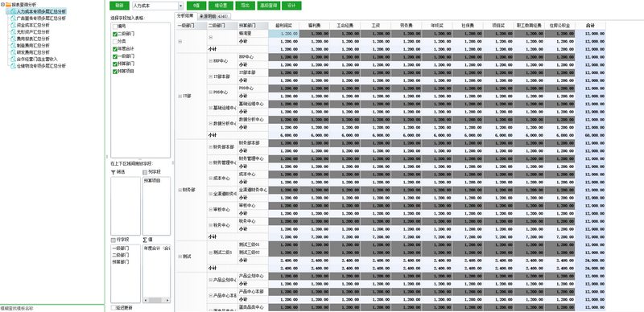Click the green 刷新 button
644x312 pixels.
tap(119, 6)
